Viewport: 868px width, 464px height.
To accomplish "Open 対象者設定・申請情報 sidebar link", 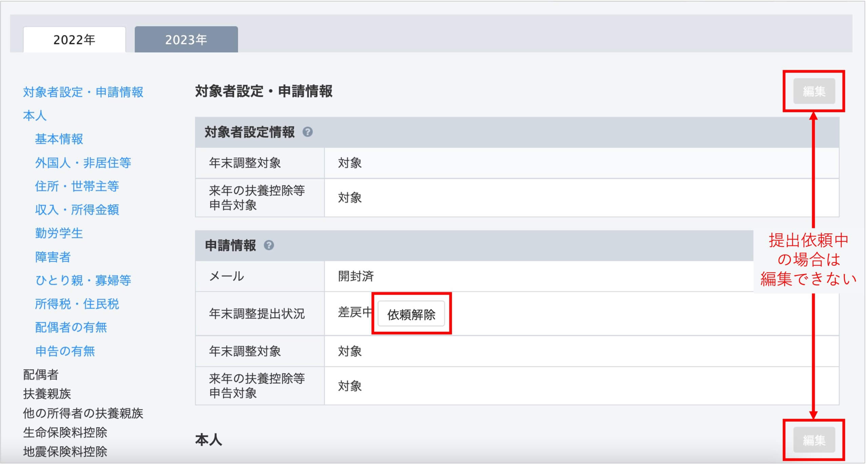I will click(x=83, y=92).
